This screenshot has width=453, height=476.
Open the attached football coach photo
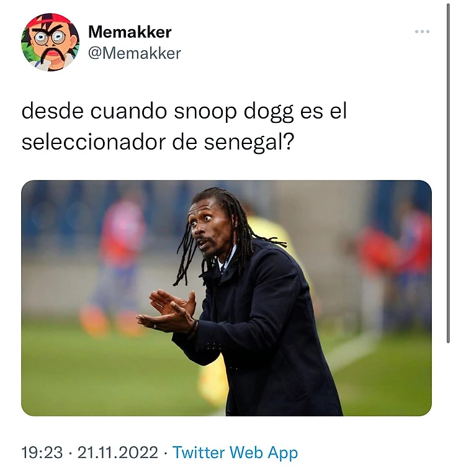(x=226, y=298)
